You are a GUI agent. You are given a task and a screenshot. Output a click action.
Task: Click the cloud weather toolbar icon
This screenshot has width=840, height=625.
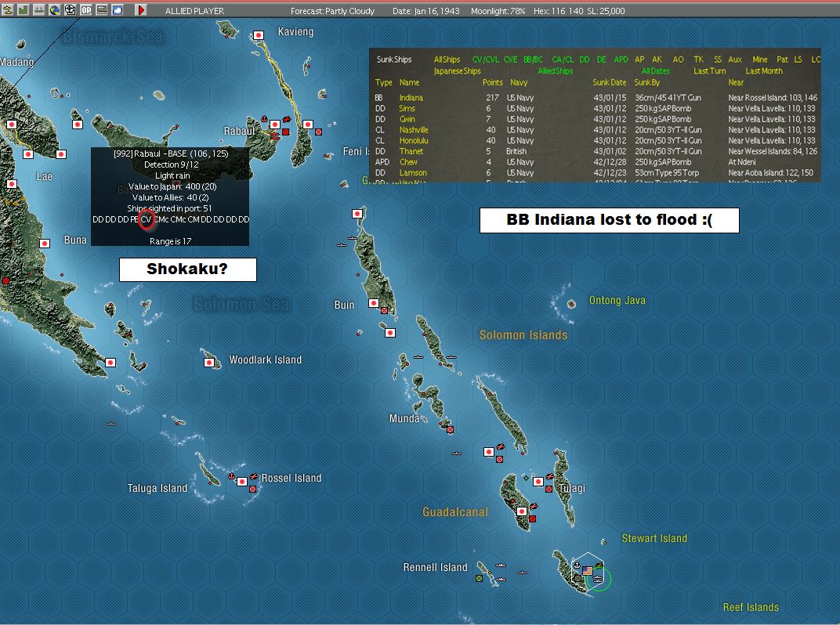118,9
